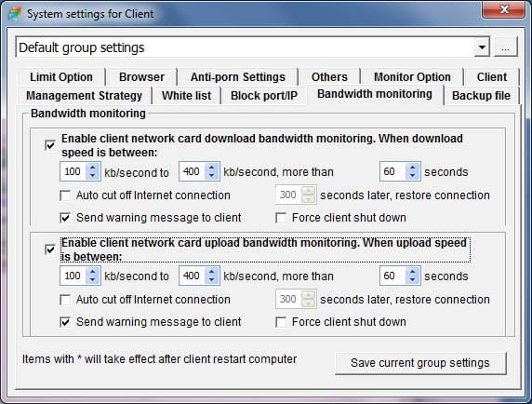
Task: Switch to the Client tab
Action: pyautogui.click(x=492, y=77)
